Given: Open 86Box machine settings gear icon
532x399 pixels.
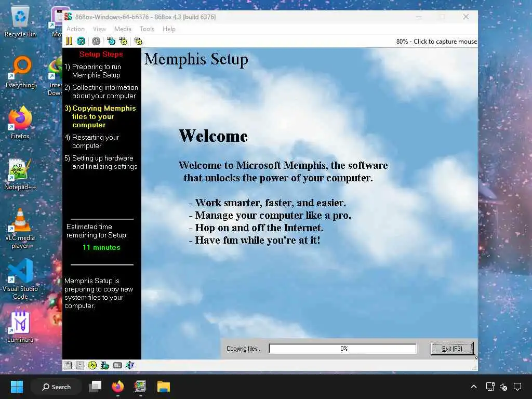Looking at the screenshot, I should (x=138, y=41).
